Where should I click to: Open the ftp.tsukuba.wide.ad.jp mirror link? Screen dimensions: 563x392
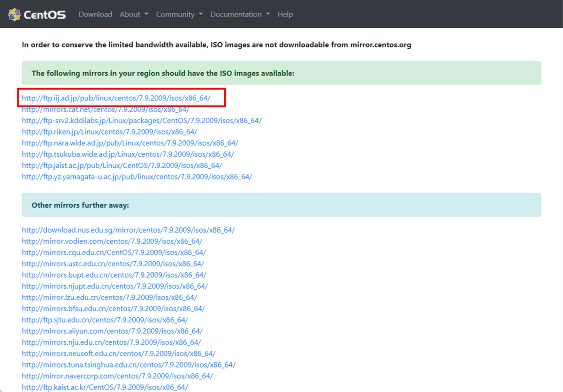click(x=128, y=154)
